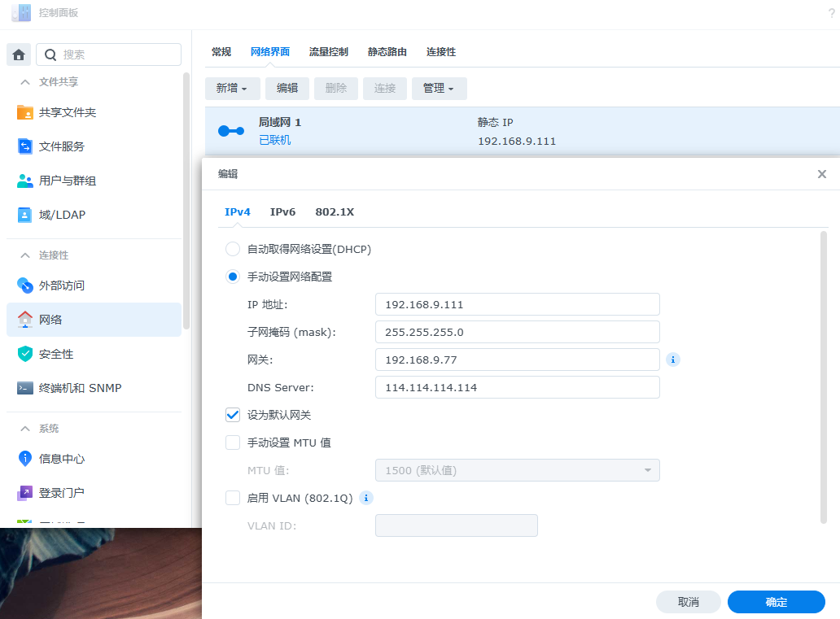Image resolution: width=840 pixels, height=619 pixels.
Task: Open the Create (新增) dropdown button
Action: [x=232, y=89]
